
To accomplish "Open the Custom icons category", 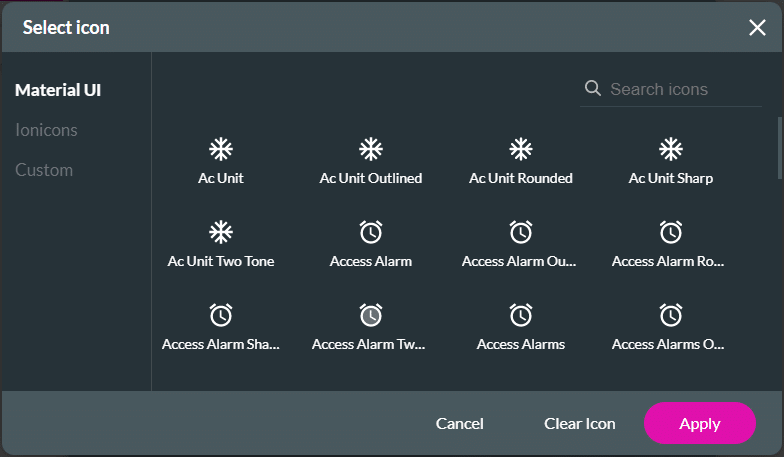I will click(x=44, y=170).
